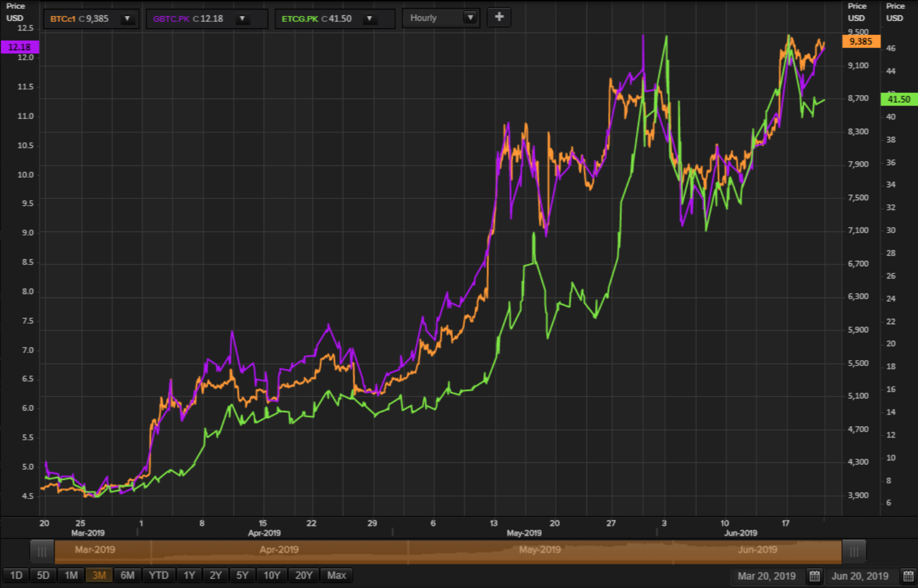Open start date calendar picker icon
This screenshot has height=588, width=918.
(814, 576)
